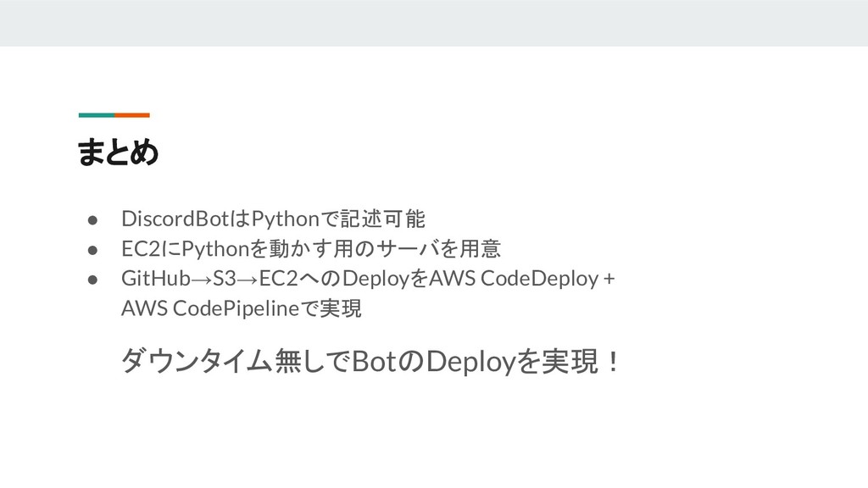868x488 pixels.
Task: Click the word GitHub
Action: 156,278
